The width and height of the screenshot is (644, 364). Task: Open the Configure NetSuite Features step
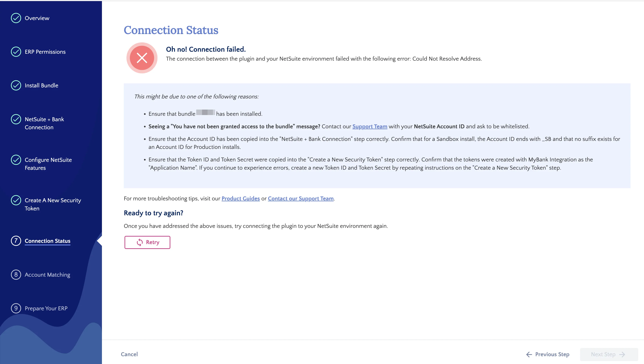[x=48, y=164]
